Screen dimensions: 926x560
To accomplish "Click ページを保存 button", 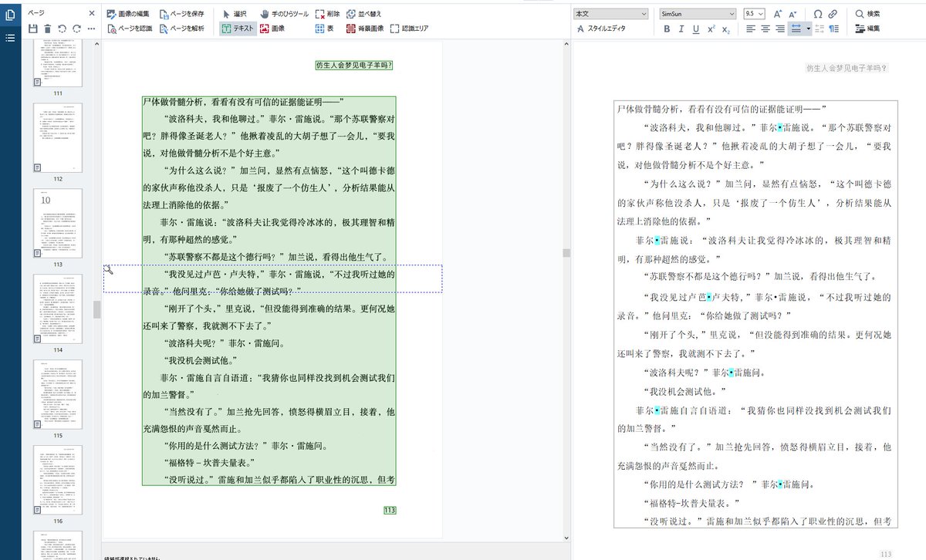I will (x=182, y=14).
